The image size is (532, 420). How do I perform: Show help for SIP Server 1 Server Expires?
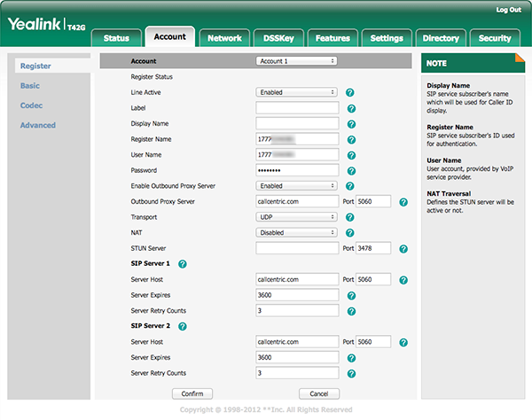[351, 296]
